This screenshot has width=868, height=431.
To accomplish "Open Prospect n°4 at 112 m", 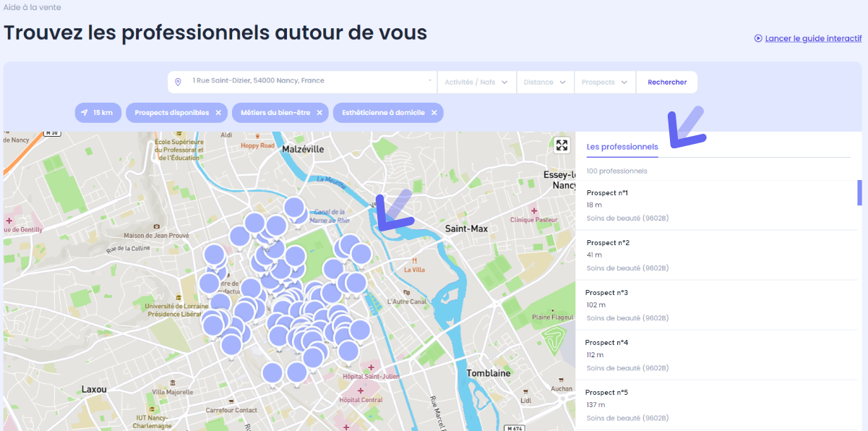I will click(716, 355).
